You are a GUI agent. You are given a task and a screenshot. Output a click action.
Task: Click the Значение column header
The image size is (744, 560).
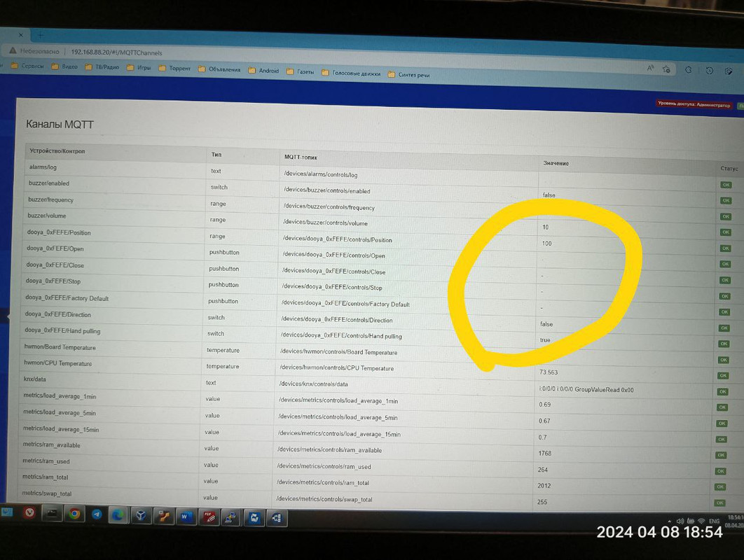click(x=556, y=163)
